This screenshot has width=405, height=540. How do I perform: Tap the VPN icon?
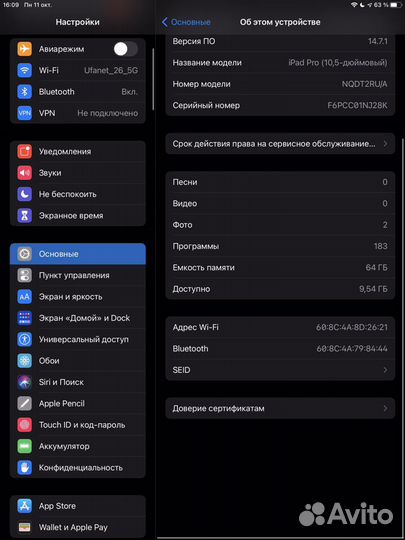point(24,113)
